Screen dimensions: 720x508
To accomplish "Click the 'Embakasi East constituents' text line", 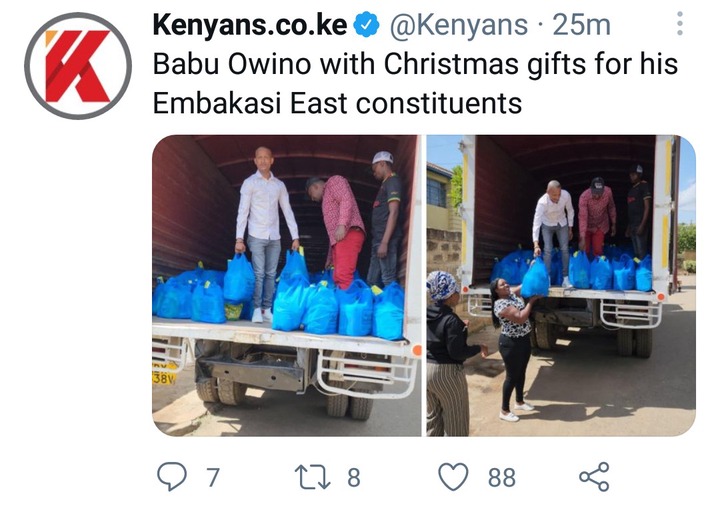I will tap(337, 103).
